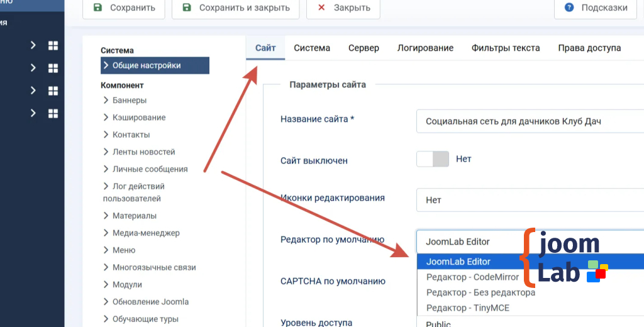644x327 pixels.
Task: Click the blue question mark icon
Action: [569, 8]
